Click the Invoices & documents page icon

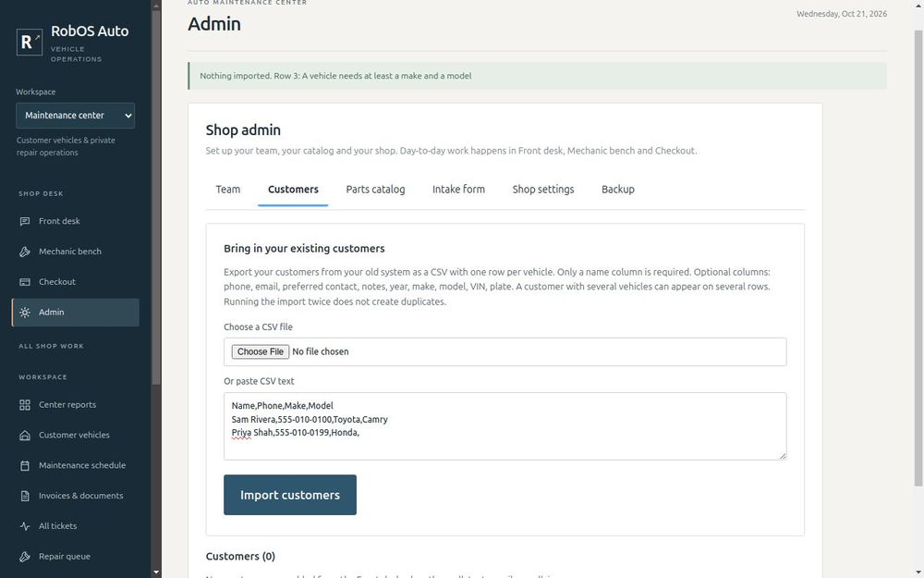click(25, 496)
